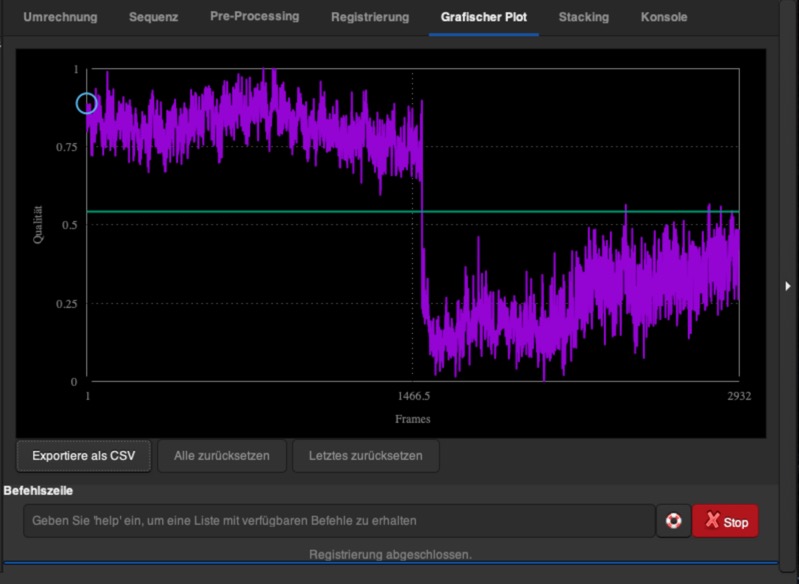Select the Grafischer Plot tab

point(484,17)
